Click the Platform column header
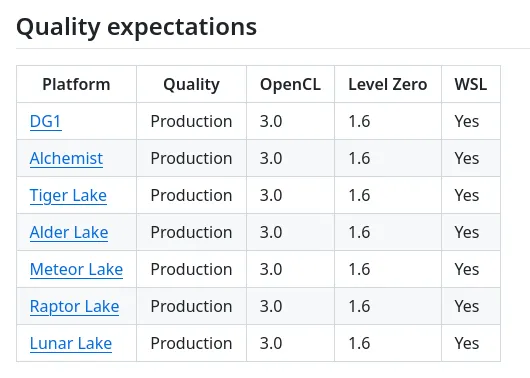 (x=76, y=84)
